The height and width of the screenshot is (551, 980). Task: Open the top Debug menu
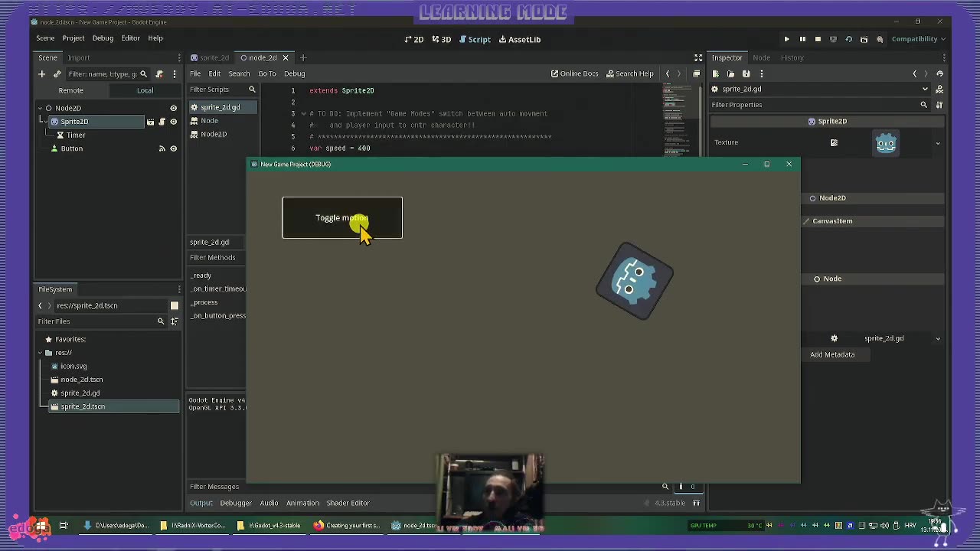tap(103, 38)
